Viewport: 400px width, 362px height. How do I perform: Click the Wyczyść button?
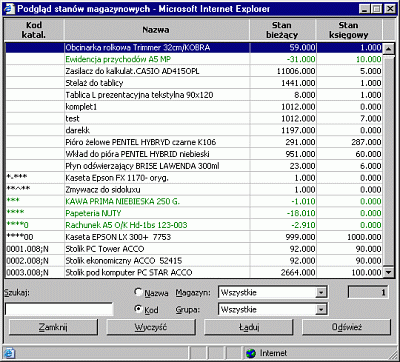click(151, 327)
